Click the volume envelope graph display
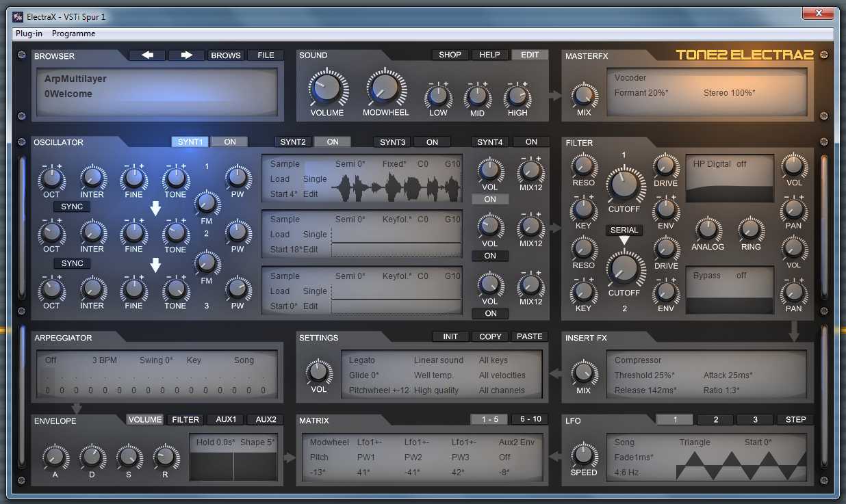Screen dimensions: 846x504 click(233, 466)
